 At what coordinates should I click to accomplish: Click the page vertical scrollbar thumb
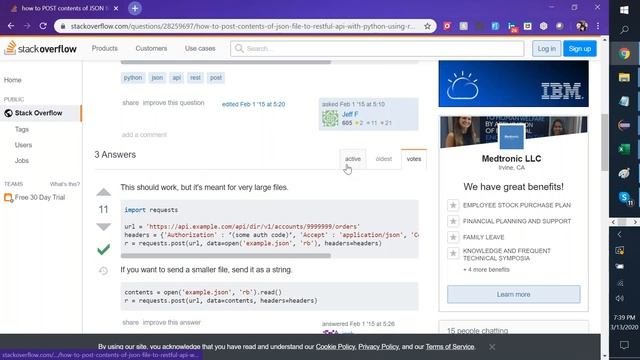pyautogui.click(x=604, y=143)
